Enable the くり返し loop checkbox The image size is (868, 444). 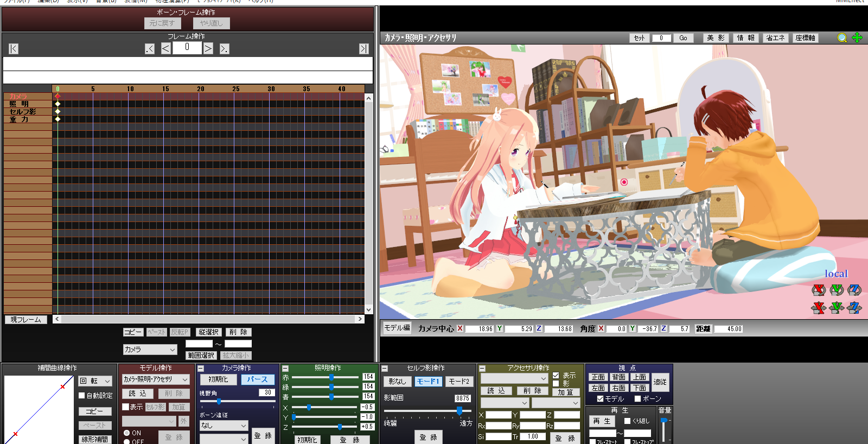627,421
